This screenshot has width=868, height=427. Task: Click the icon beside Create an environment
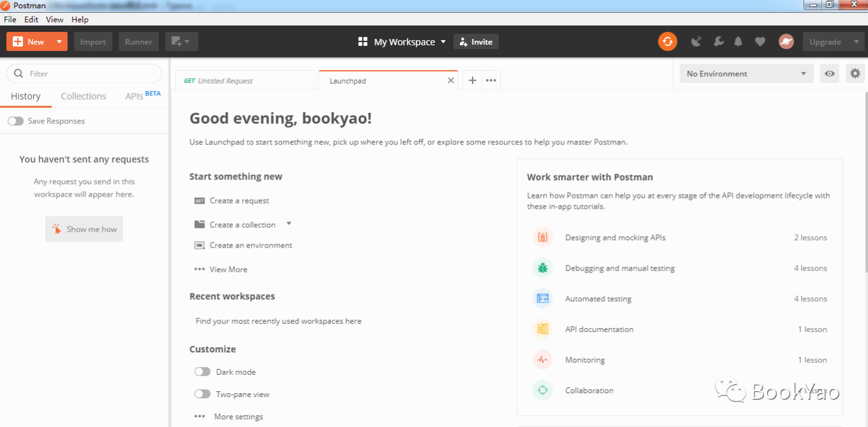[x=199, y=245]
